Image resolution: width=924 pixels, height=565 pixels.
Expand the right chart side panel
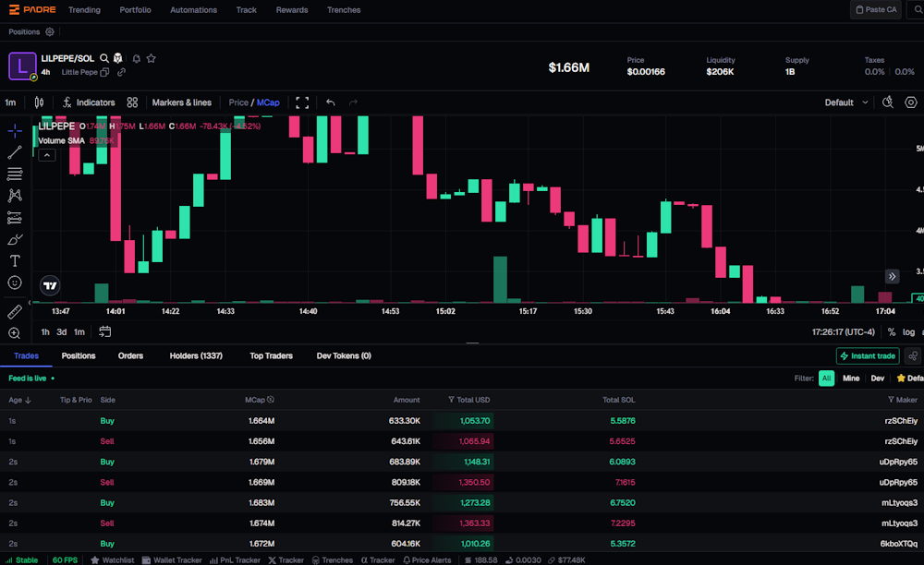892,276
